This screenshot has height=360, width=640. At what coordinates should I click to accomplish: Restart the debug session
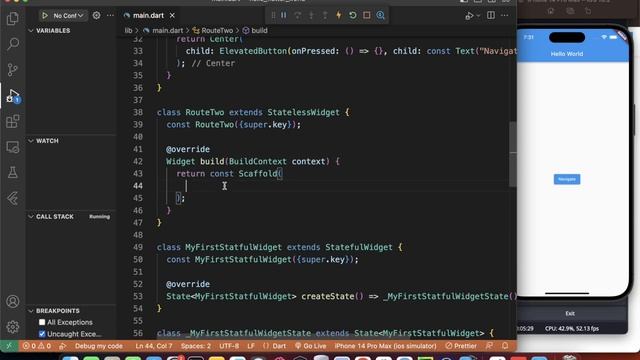pos(353,15)
